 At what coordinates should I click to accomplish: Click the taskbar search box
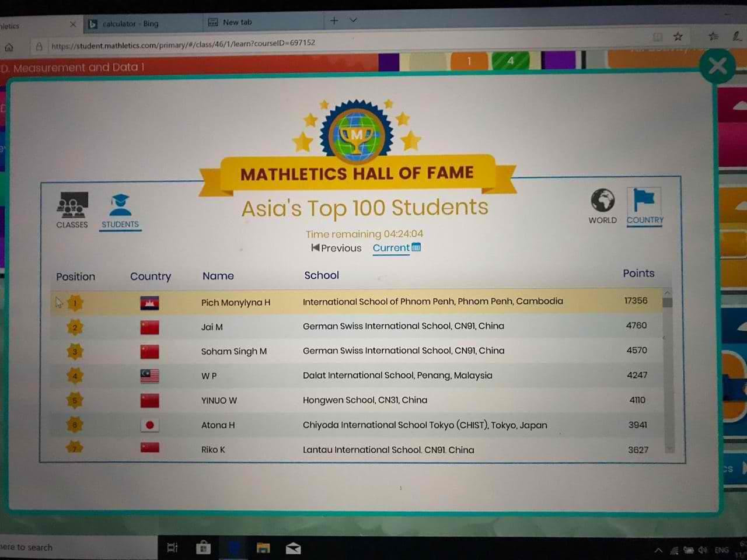point(79,547)
